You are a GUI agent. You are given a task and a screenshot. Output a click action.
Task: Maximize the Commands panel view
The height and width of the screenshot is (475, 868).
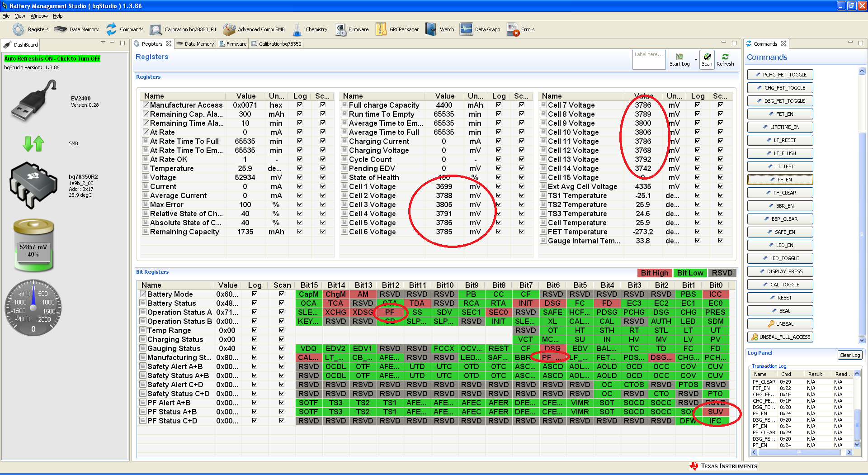861,43
